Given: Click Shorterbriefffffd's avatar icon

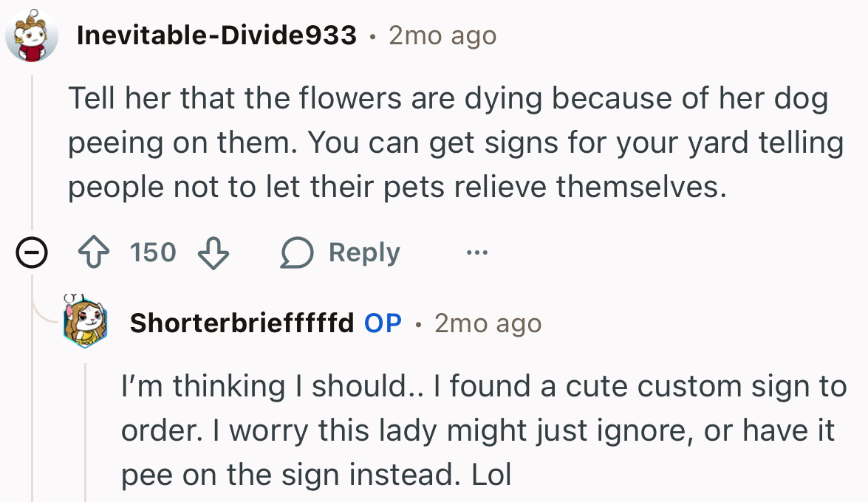Looking at the screenshot, I should (x=85, y=321).
